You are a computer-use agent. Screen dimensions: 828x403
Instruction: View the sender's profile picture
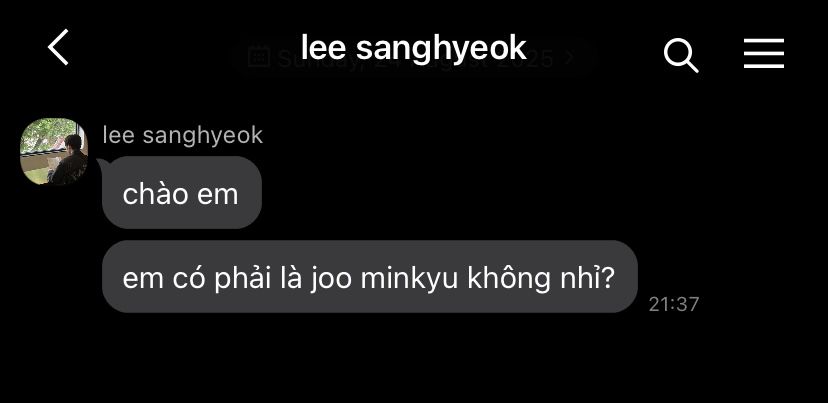54,152
